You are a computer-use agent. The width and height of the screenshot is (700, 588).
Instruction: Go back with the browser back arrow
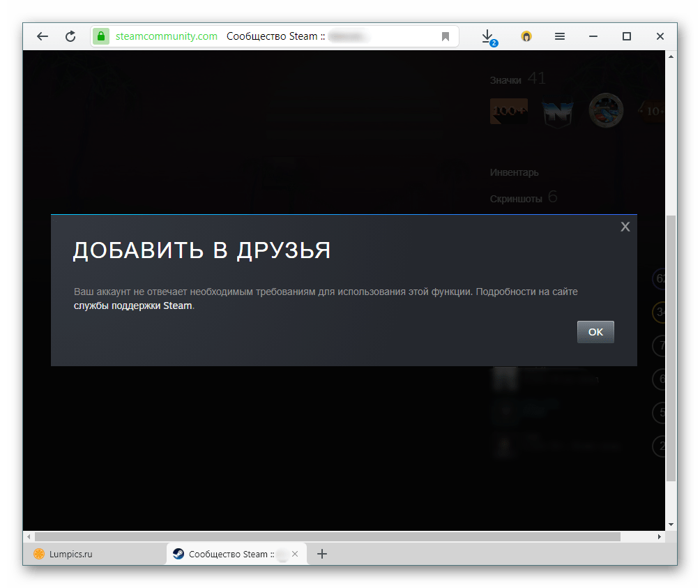pos(43,36)
